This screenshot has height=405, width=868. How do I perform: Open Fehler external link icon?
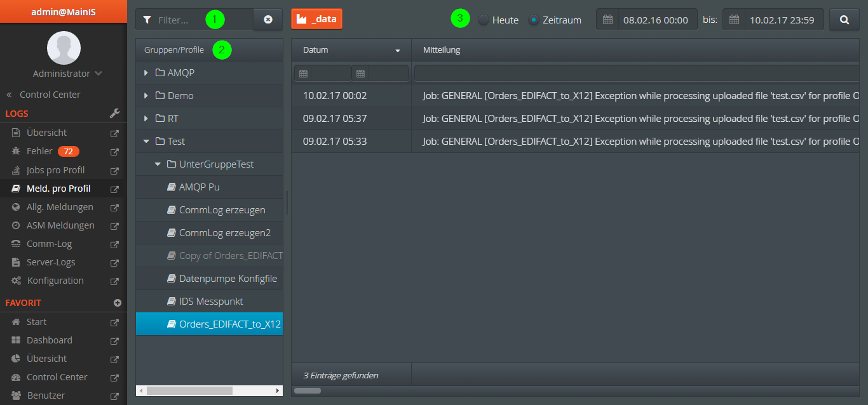(115, 152)
